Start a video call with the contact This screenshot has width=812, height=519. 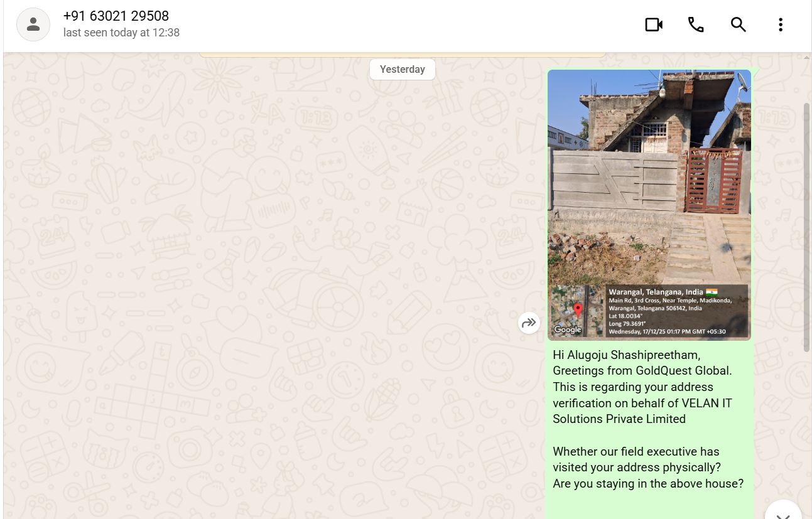pyautogui.click(x=654, y=24)
